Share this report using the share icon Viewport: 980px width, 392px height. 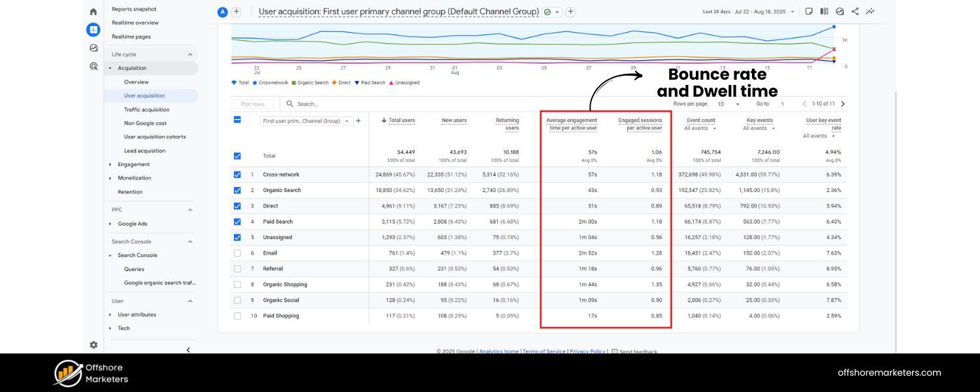pos(854,11)
